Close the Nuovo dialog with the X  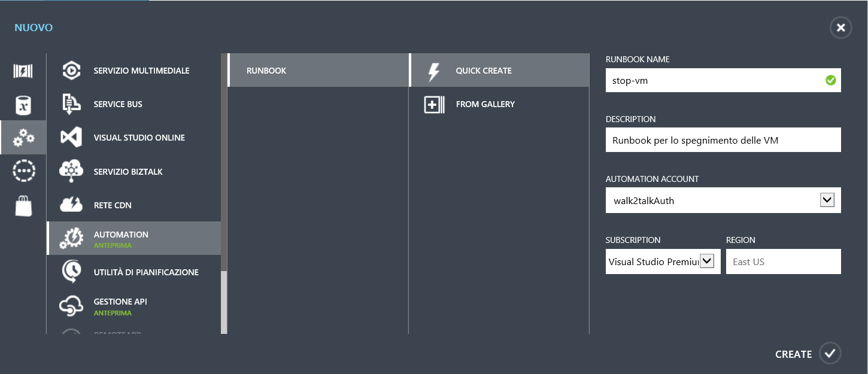tap(841, 28)
